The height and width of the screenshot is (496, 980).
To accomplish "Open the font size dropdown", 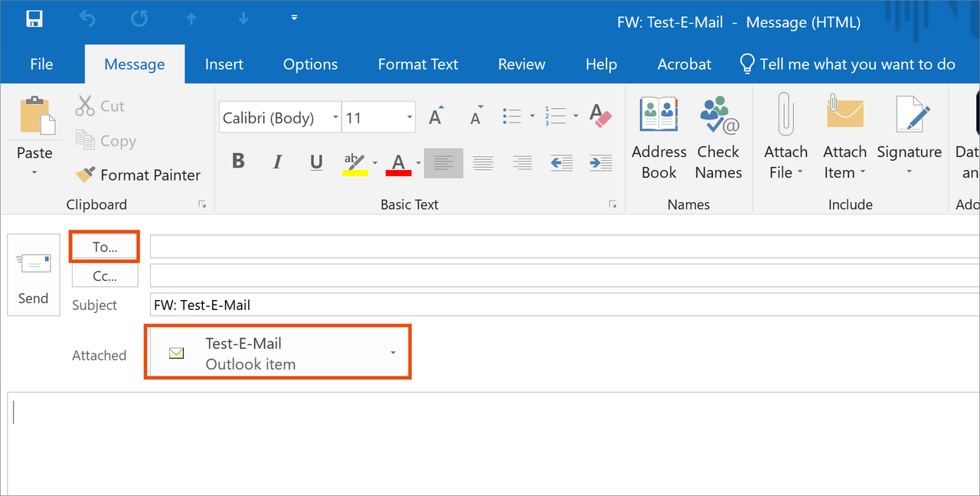I will 410,118.
